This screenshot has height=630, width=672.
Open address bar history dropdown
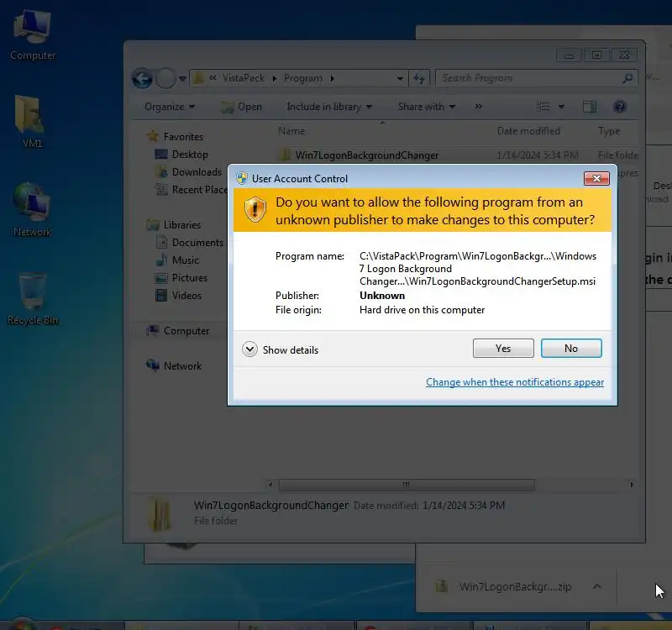point(400,78)
